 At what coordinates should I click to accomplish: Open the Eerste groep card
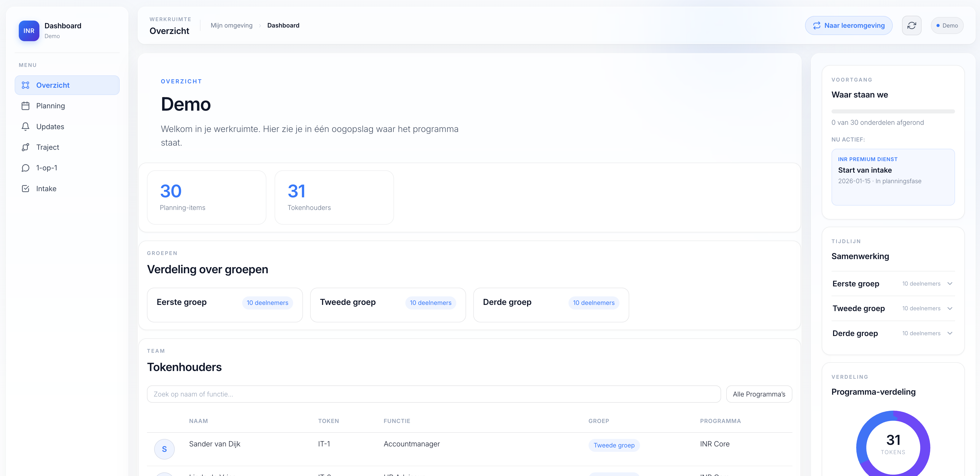click(x=225, y=305)
